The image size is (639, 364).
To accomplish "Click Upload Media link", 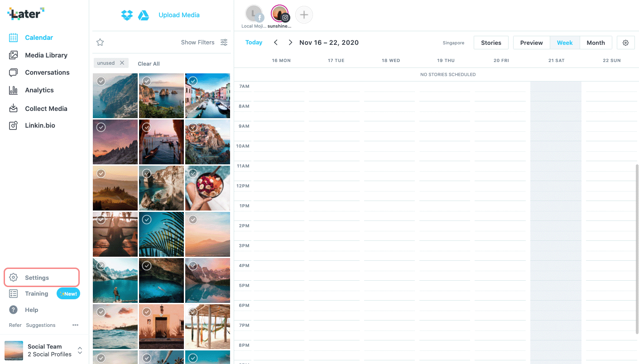I will (x=179, y=15).
